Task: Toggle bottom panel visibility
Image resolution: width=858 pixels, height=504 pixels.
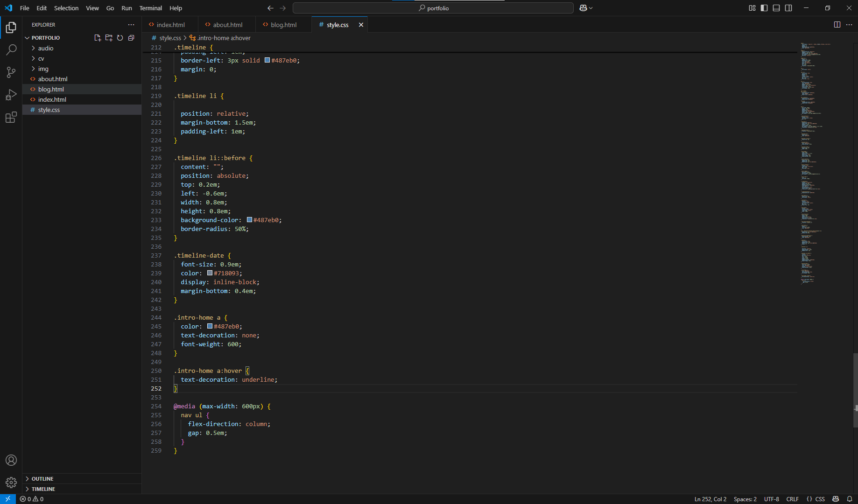Action: click(776, 8)
